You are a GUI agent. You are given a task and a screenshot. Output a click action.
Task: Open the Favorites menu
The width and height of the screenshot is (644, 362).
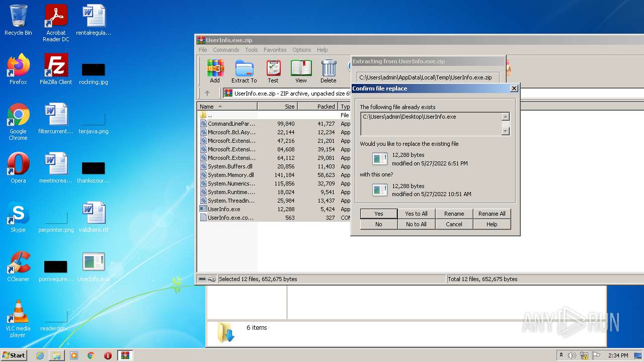(275, 50)
